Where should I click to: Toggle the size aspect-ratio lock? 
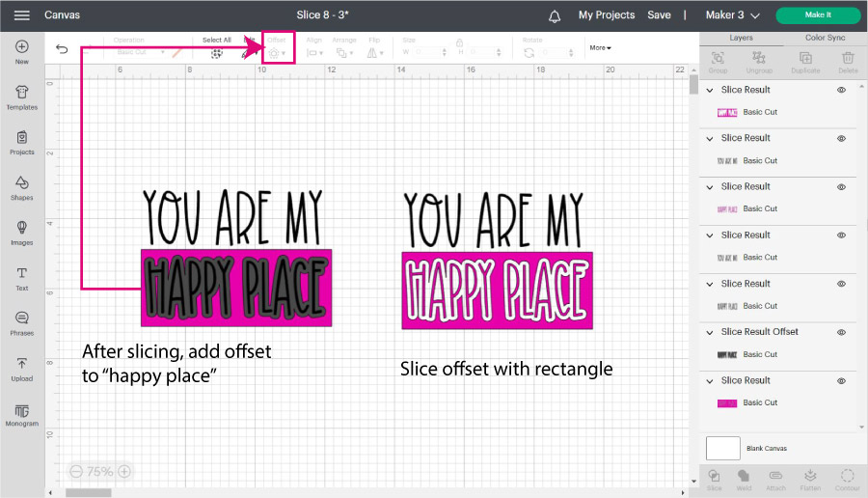click(459, 42)
